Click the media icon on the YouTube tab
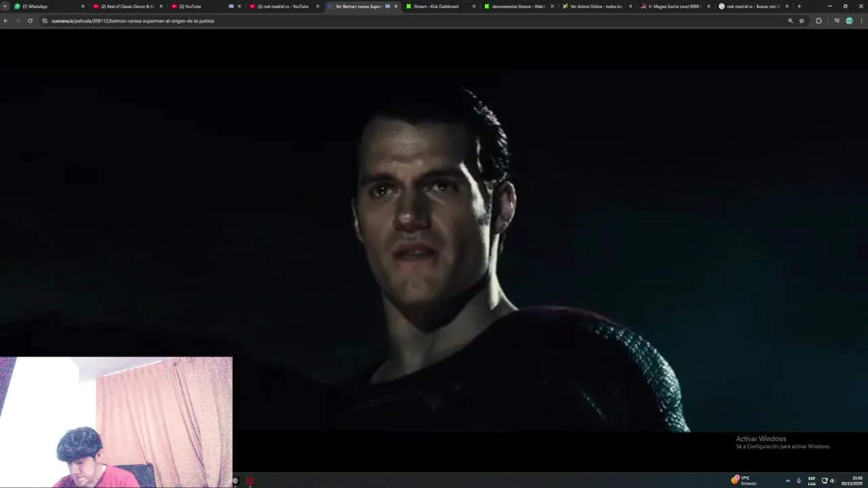The height and width of the screenshot is (488, 868). click(231, 6)
